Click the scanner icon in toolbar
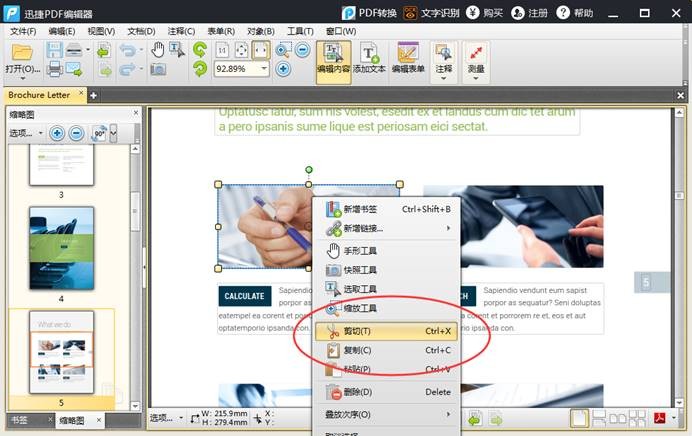Screen dimensions: 692x436 click(74, 50)
